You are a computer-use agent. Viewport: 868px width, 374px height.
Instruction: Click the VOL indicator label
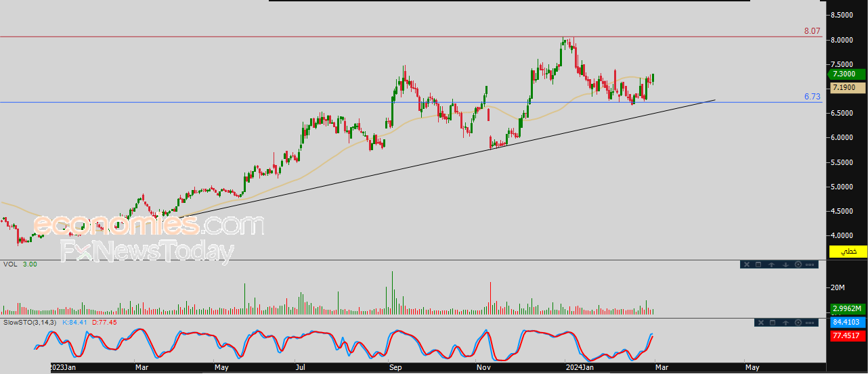coord(9,264)
